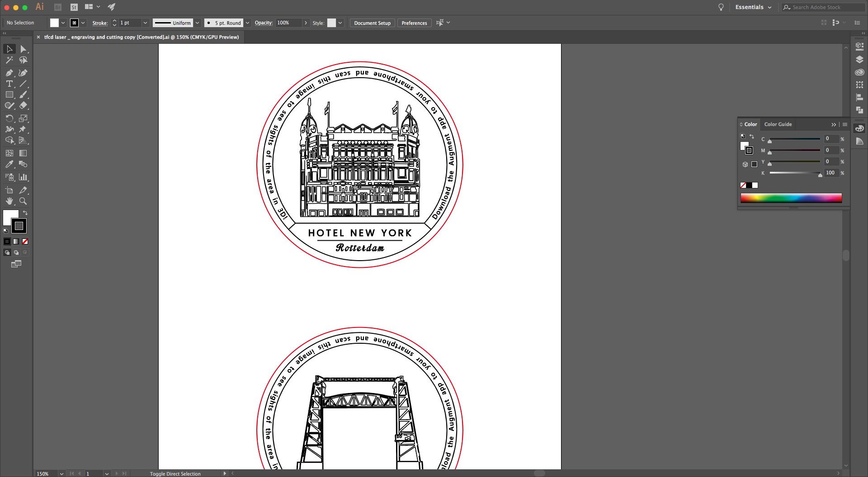The image size is (868, 477).
Task: Open the stroke color dropdown
Action: (83, 23)
